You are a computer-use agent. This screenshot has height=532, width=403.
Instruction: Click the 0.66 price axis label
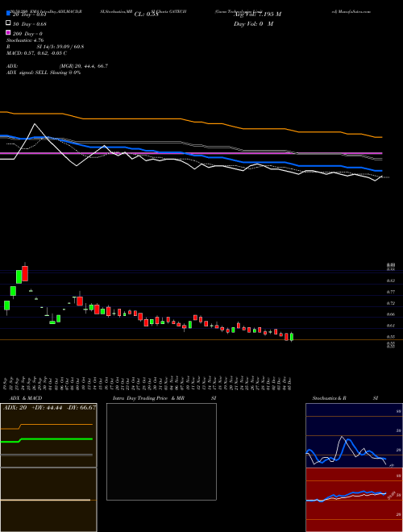pyautogui.click(x=390, y=314)
